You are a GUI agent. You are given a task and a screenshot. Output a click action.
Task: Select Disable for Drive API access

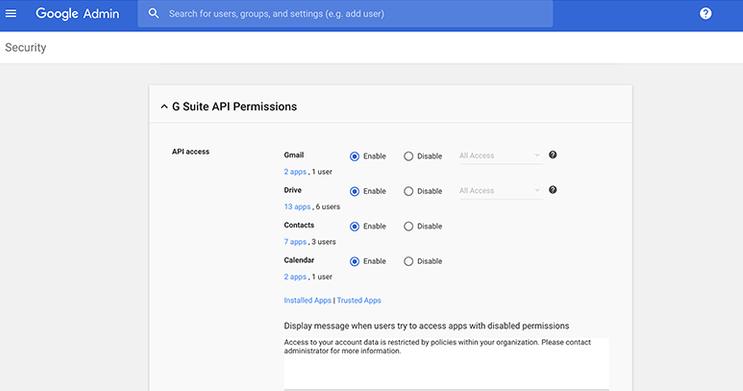click(x=408, y=191)
